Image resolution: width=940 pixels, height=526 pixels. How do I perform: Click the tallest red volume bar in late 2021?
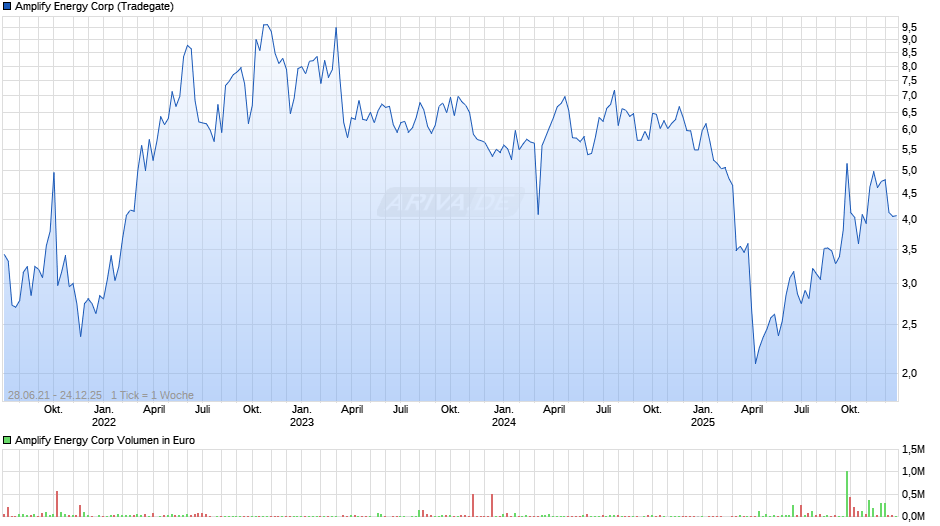pyautogui.click(x=57, y=504)
